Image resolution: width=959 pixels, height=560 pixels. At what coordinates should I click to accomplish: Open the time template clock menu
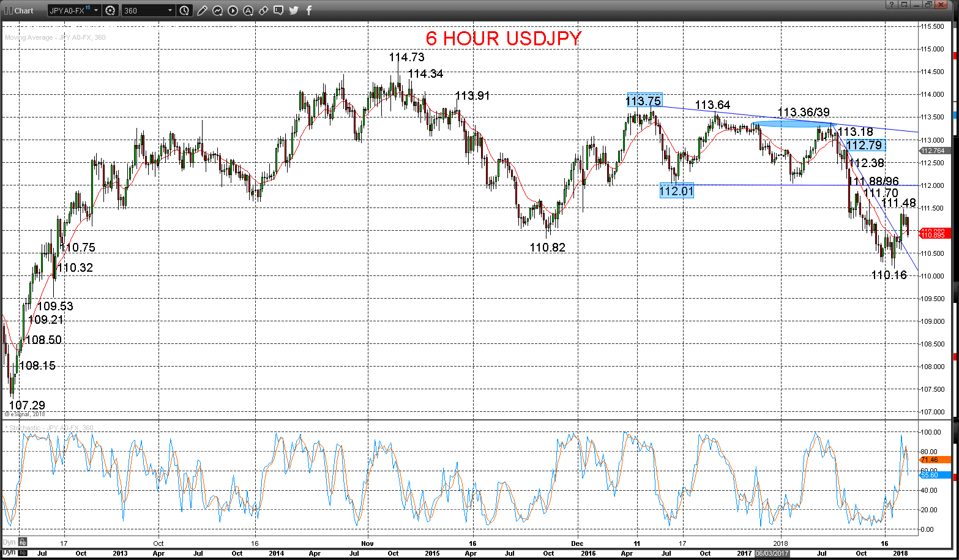point(185,10)
